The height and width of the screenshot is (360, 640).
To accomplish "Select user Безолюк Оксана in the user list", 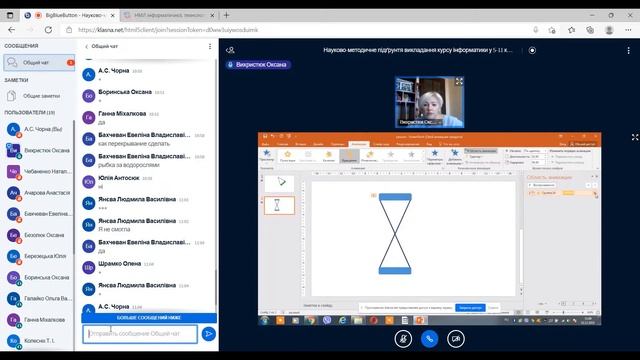I will click(x=39, y=235).
